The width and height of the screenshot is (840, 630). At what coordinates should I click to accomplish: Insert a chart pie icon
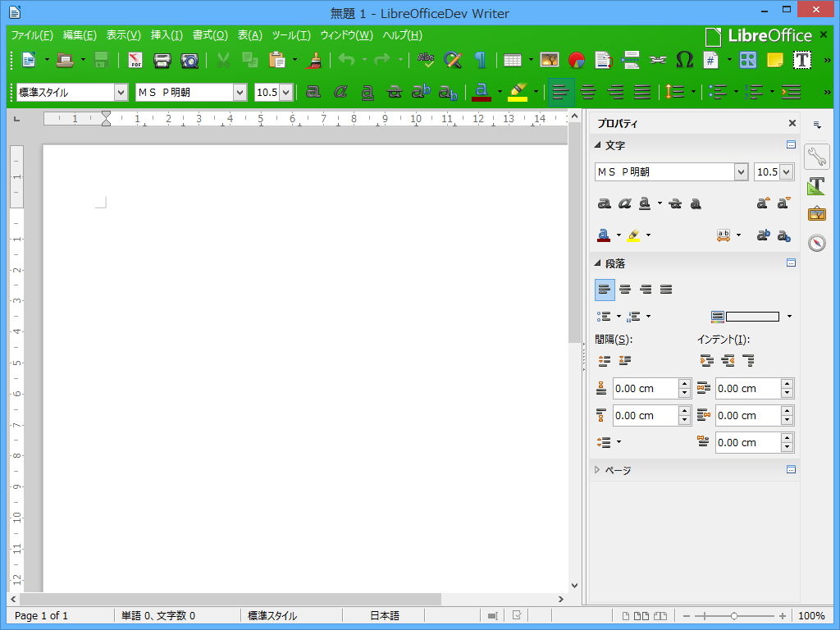coord(577,60)
